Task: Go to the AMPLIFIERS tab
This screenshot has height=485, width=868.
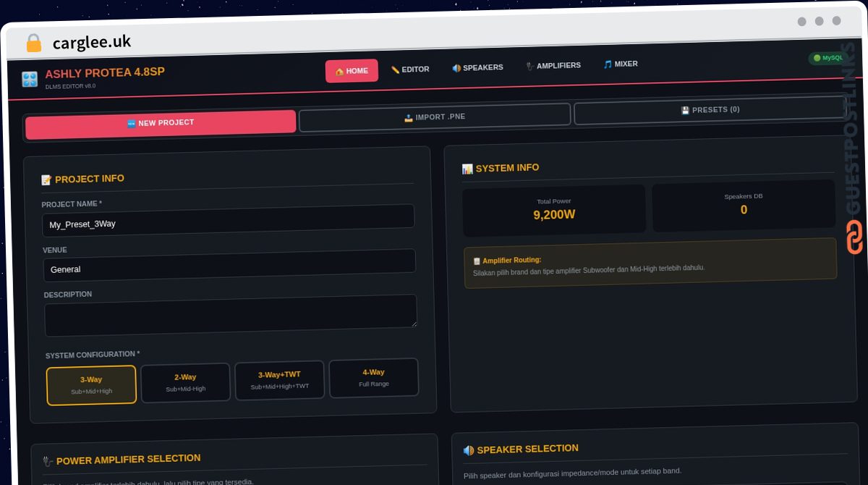Action: 553,66
